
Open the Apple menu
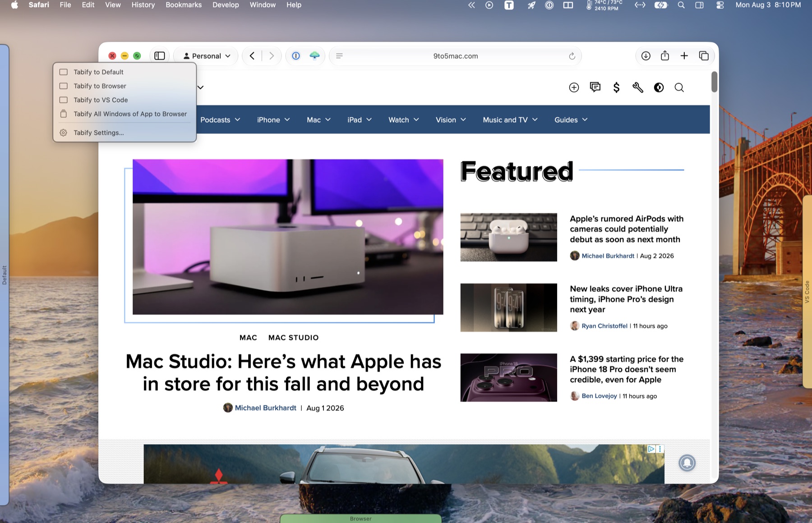[14, 5]
